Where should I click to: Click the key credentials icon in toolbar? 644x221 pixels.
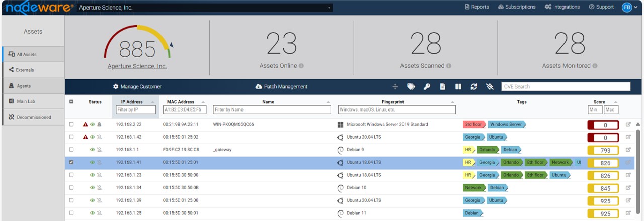(x=427, y=86)
